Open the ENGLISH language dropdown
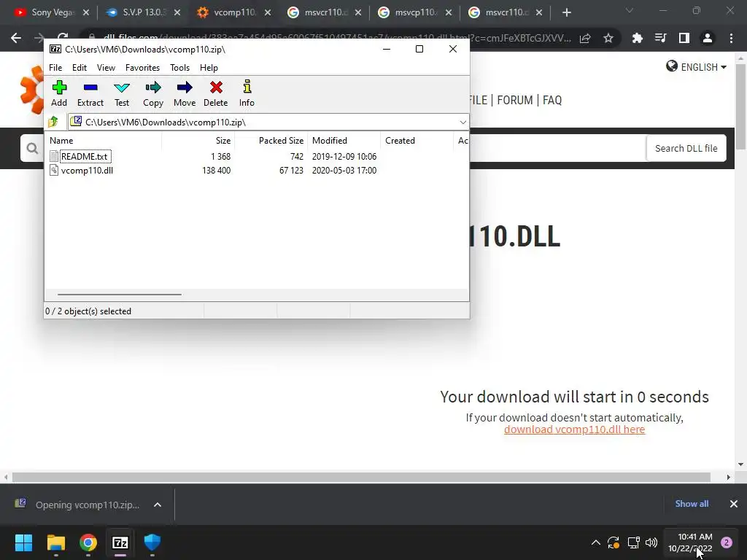This screenshot has height=560, width=747. [x=696, y=67]
